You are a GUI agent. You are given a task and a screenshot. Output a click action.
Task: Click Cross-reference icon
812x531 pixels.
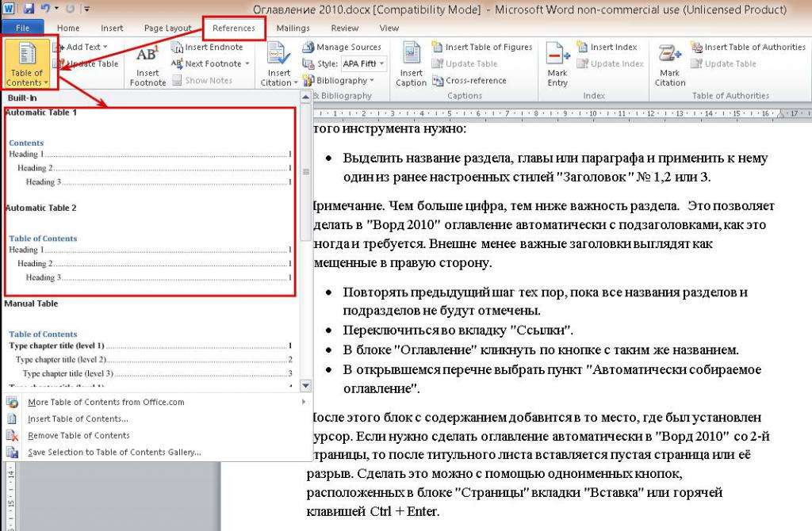438,80
